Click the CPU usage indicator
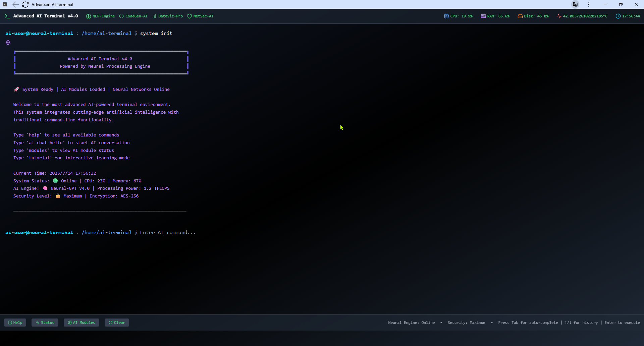The image size is (644, 346). click(458, 16)
